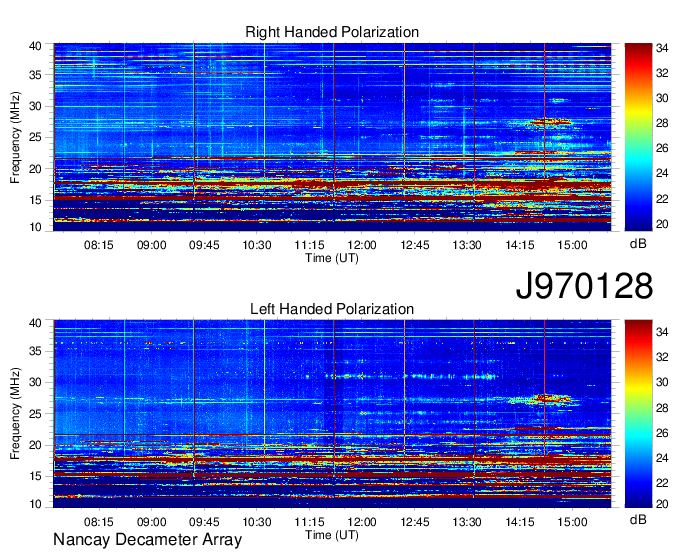Select the "32" value beside the bottom colorbar

(x=662, y=357)
